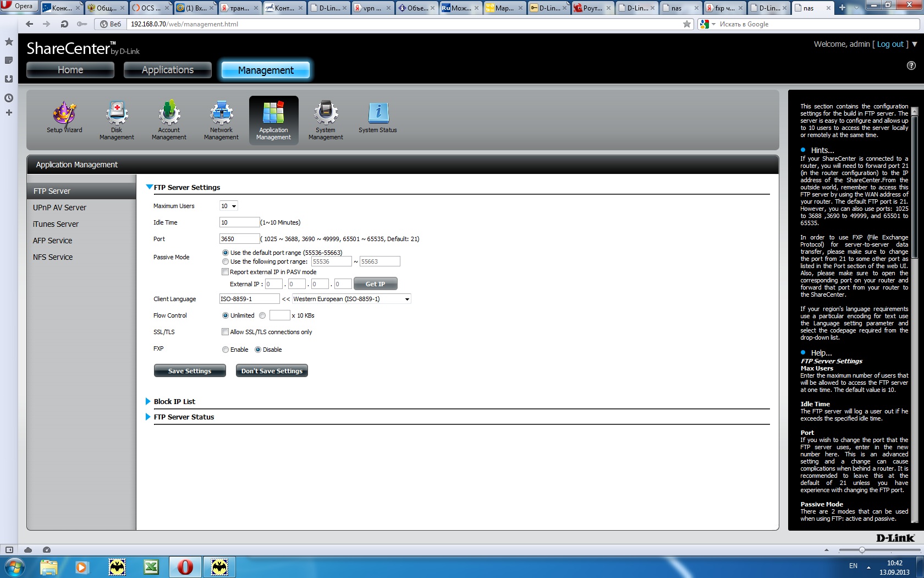Click the Opera Link cloud icon
This screenshot has width=924, height=578.
click(x=28, y=550)
